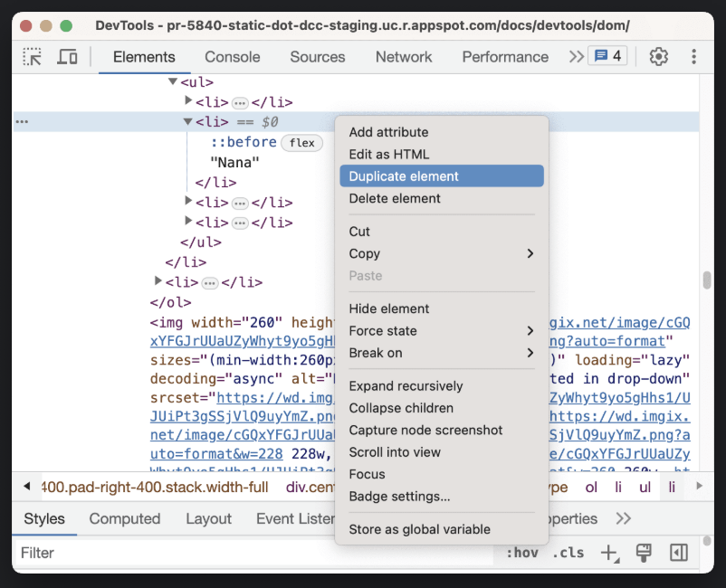726x588 pixels.
Task: Open the three-dot customize DevTools menu
Action: point(693,56)
